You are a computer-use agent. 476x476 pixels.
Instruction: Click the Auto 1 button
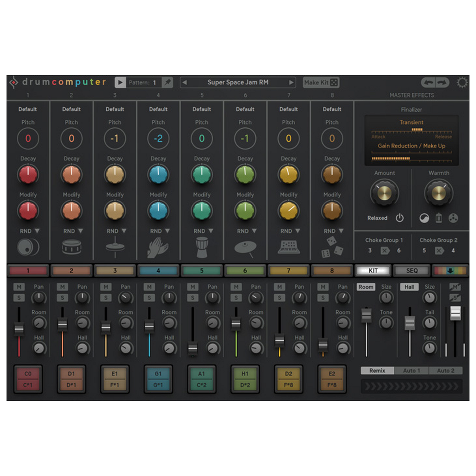click(411, 371)
